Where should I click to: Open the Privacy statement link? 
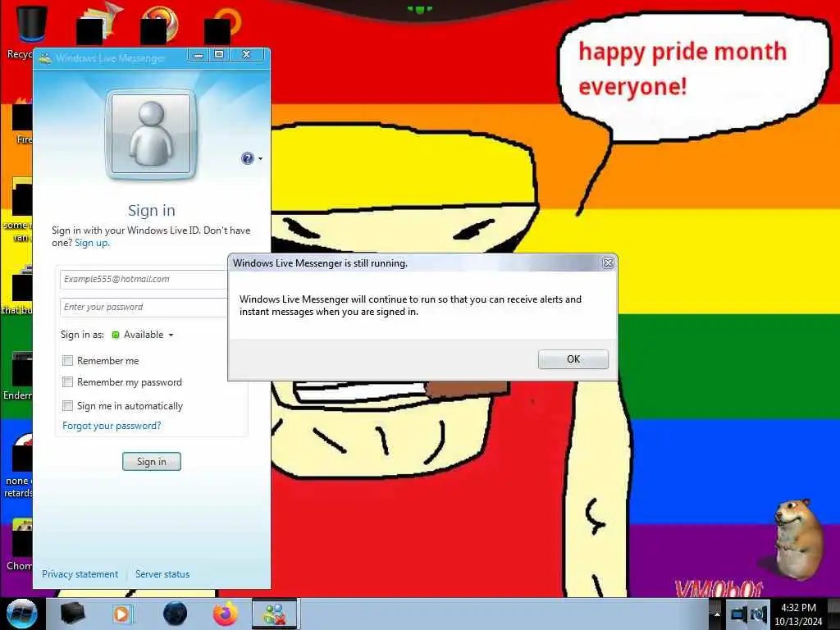click(80, 573)
